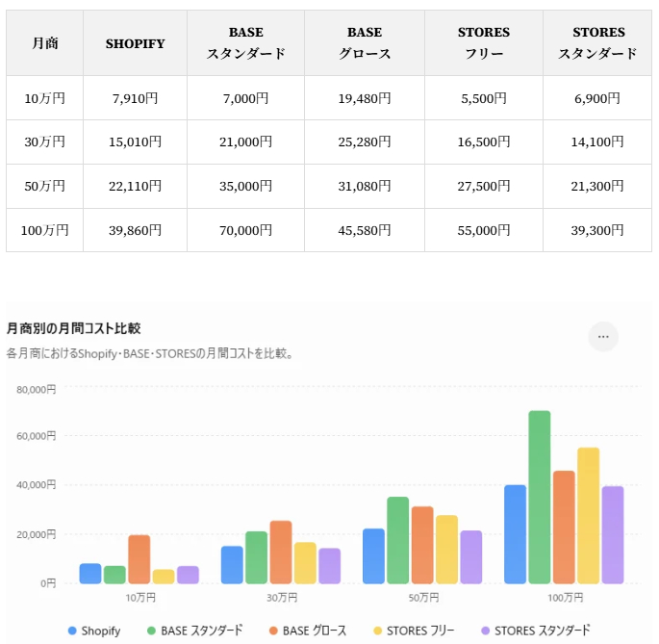Click the 10万円 row label in table

point(44,98)
